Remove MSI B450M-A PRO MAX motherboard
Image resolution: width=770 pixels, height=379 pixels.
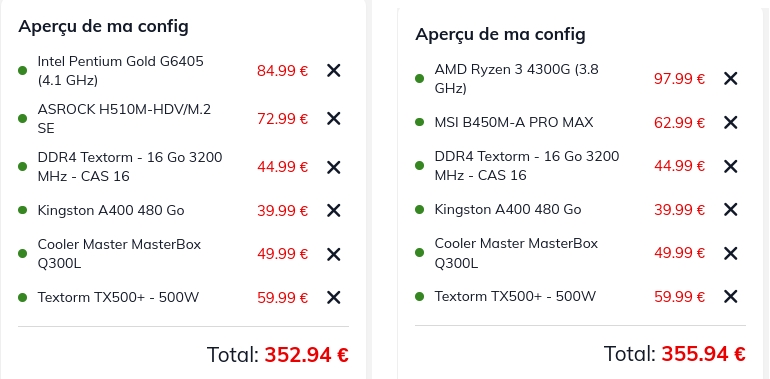point(731,122)
